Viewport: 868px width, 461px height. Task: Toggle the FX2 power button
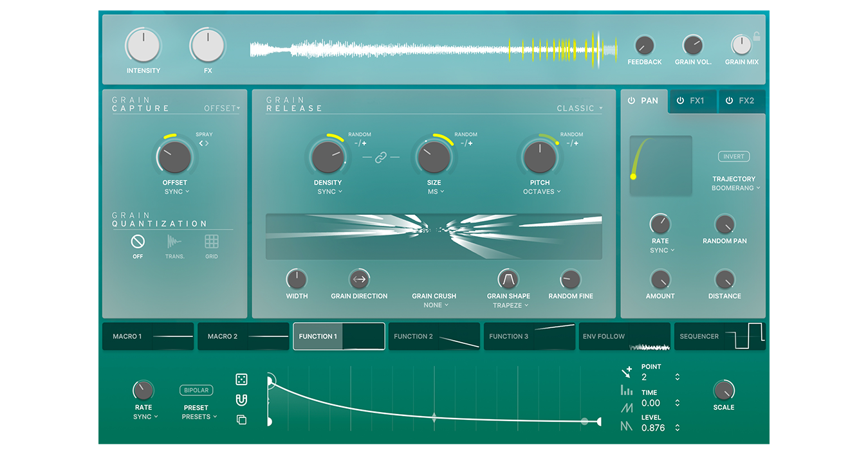(x=729, y=101)
